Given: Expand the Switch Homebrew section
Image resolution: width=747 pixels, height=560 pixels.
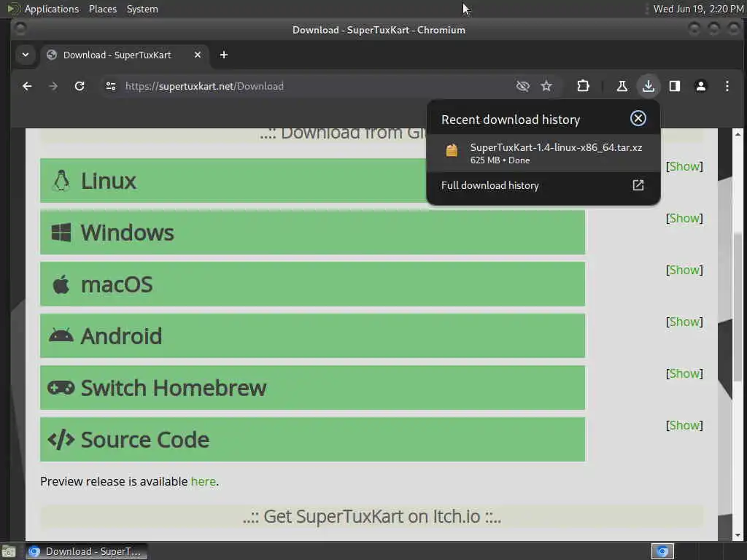Looking at the screenshot, I should [312, 388].
